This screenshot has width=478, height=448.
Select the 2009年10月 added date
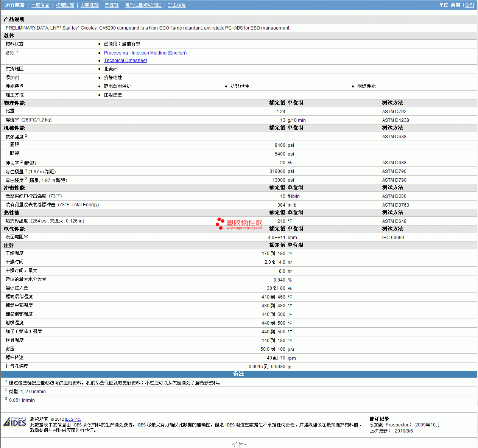[x=427, y=425]
